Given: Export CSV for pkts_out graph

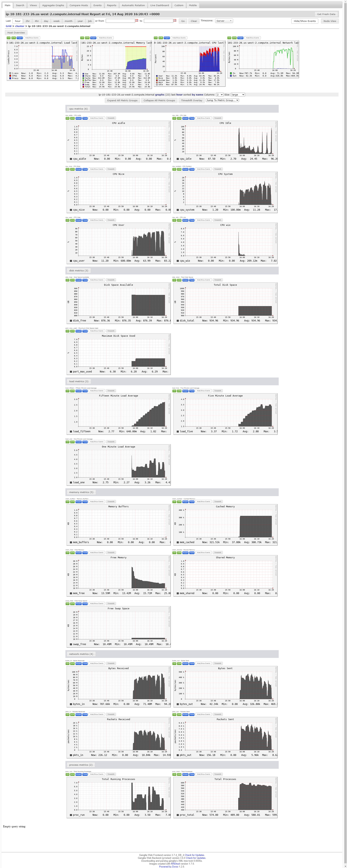Looking at the screenshot, I should (x=174, y=714).
